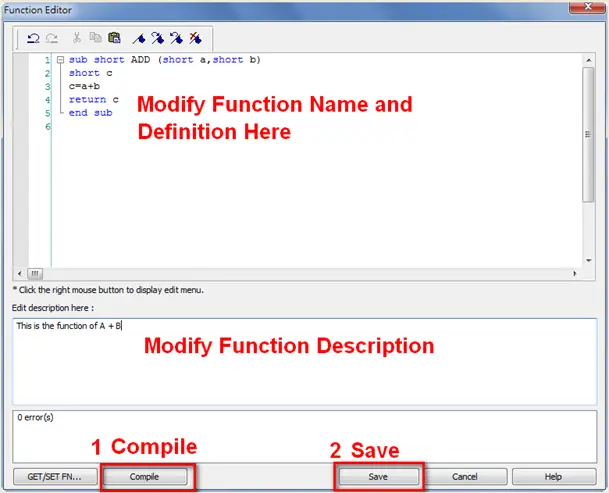Go to next bookmark flag icon
The image size is (609, 493).
click(x=158, y=38)
